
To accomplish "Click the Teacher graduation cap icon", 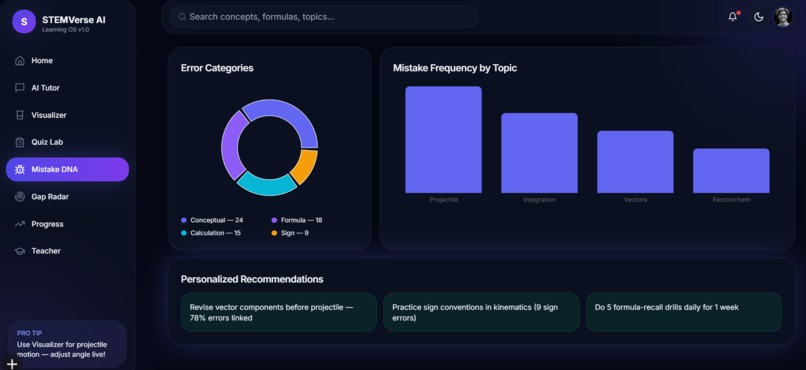I will coord(20,251).
